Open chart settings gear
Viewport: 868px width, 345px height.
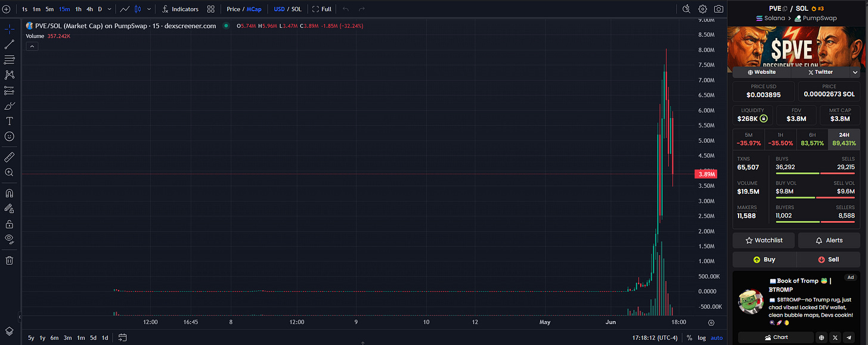coord(703,9)
